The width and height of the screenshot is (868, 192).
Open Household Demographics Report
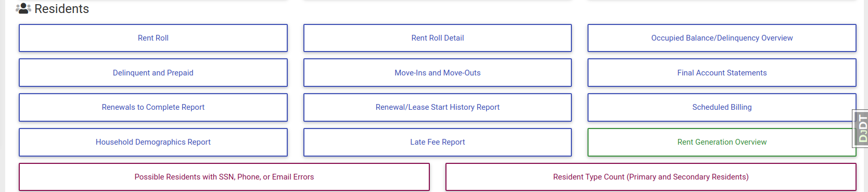point(153,142)
